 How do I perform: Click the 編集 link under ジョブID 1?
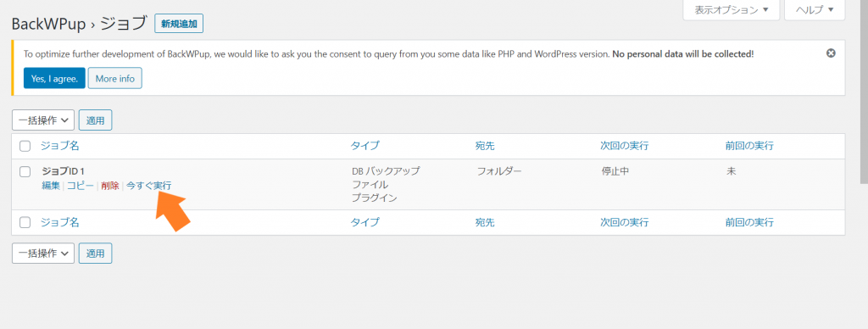[x=51, y=186]
